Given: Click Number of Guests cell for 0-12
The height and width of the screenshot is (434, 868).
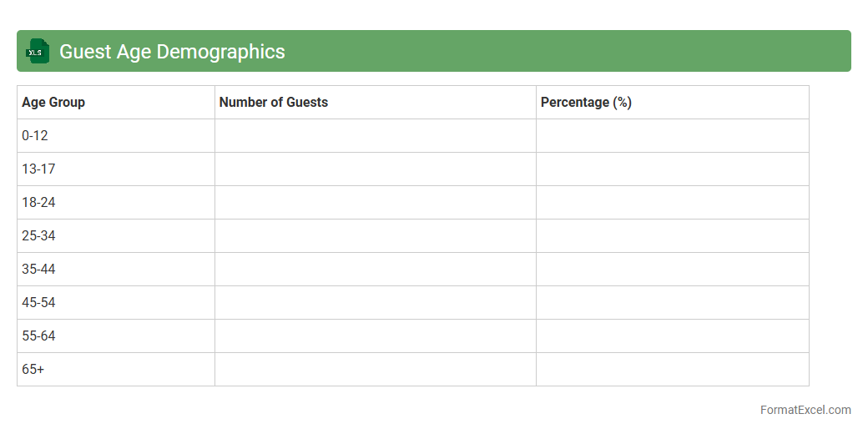Looking at the screenshot, I should (x=375, y=136).
